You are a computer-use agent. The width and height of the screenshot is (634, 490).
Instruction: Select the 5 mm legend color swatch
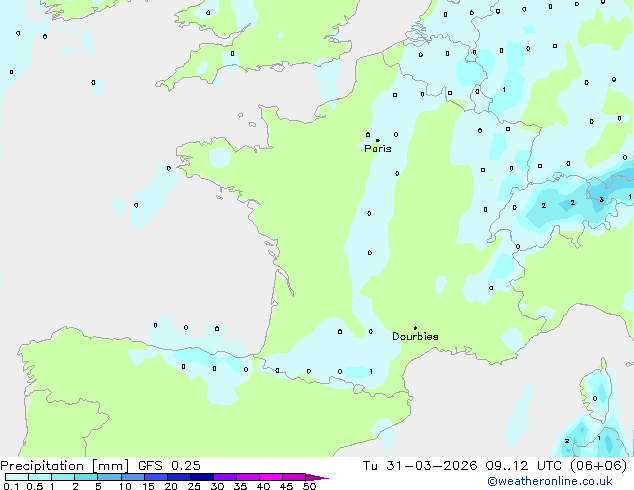tap(109, 477)
